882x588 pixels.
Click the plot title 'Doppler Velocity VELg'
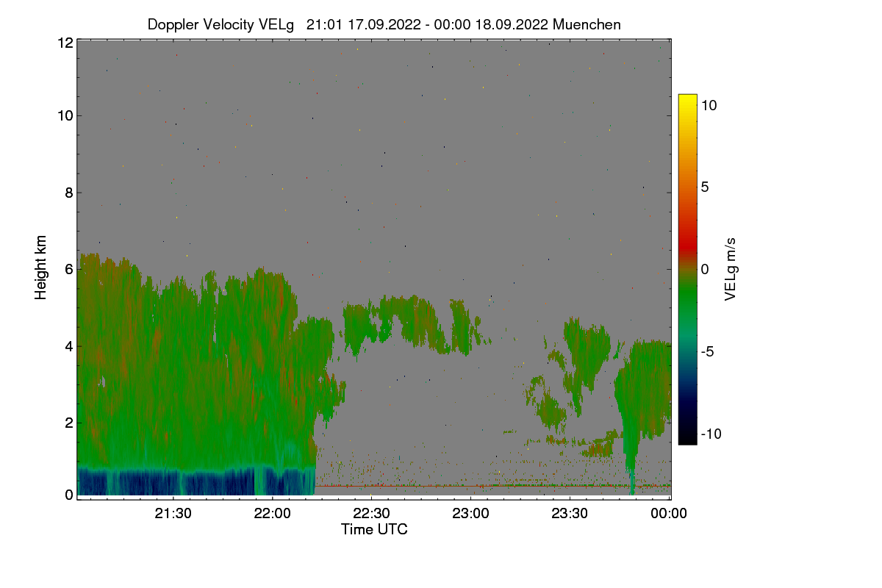point(220,24)
